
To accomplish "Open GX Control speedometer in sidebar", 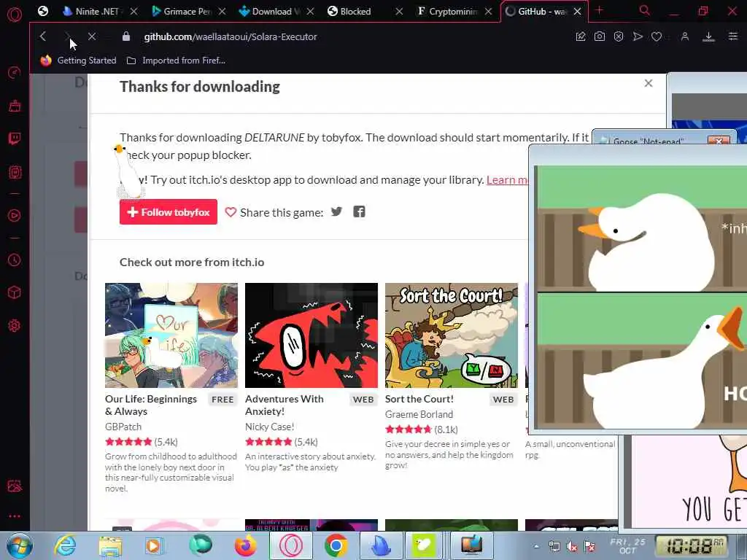I will [15, 72].
